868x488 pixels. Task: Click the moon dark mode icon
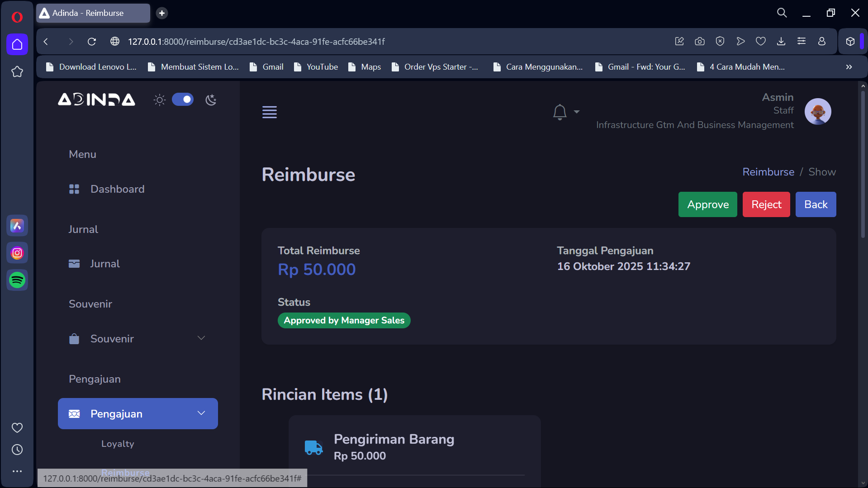[x=211, y=99]
